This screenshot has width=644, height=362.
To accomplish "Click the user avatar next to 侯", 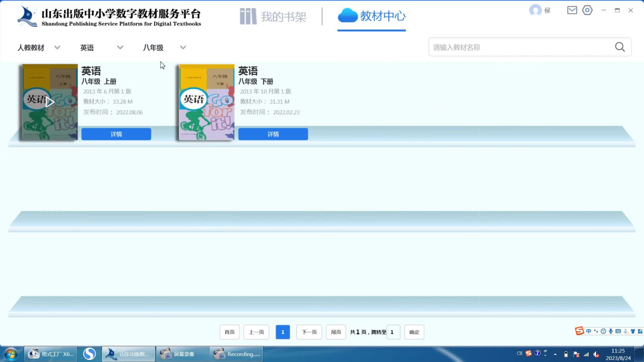I will pyautogui.click(x=535, y=10).
